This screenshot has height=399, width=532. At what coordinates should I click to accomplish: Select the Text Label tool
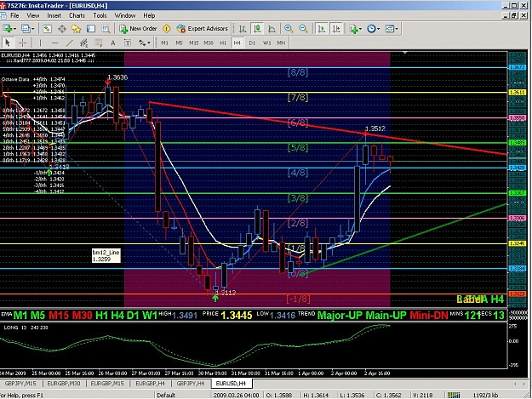pyautogui.click(x=128, y=43)
